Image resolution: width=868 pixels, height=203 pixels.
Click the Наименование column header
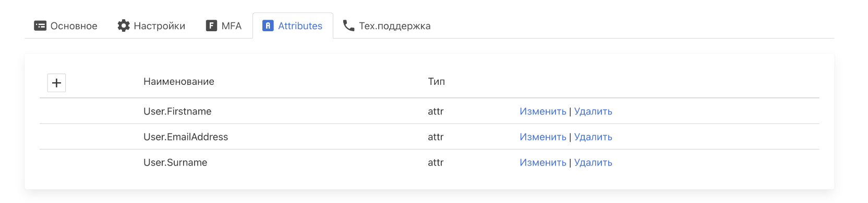(179, 82)
